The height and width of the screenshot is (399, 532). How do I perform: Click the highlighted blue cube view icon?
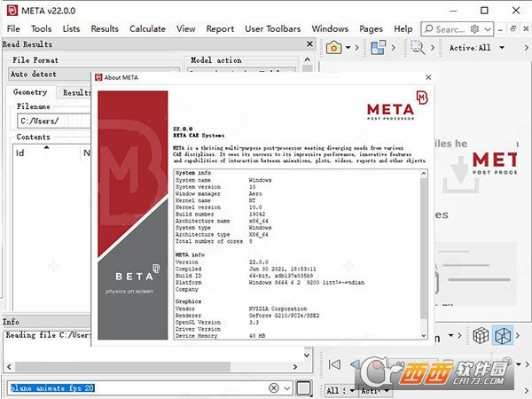tap(503, 335)
